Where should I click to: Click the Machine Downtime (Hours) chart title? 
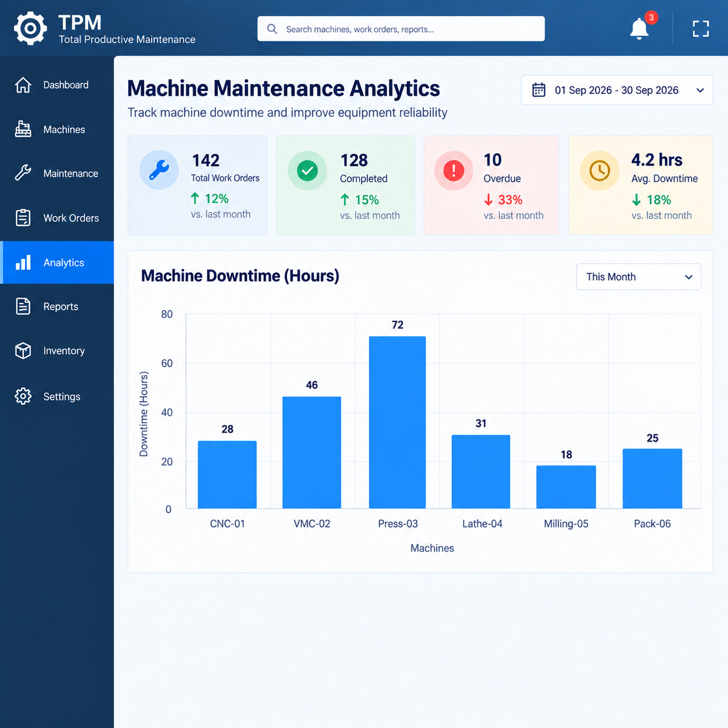click(x=240, y=276)
